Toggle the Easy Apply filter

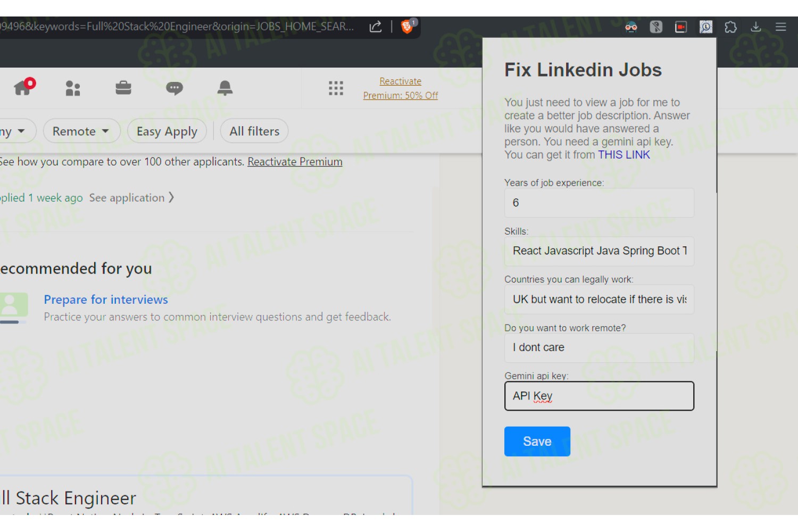click(x=167, y=131)
